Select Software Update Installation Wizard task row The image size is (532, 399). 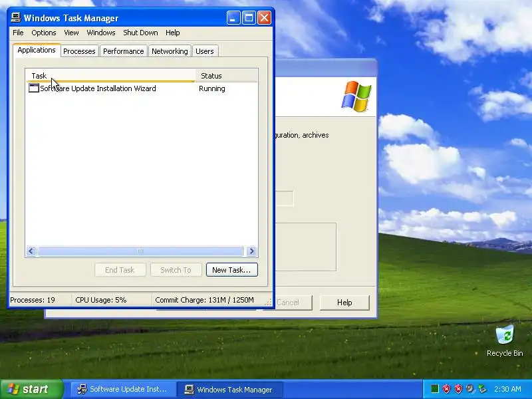click(x=142, y=88)
